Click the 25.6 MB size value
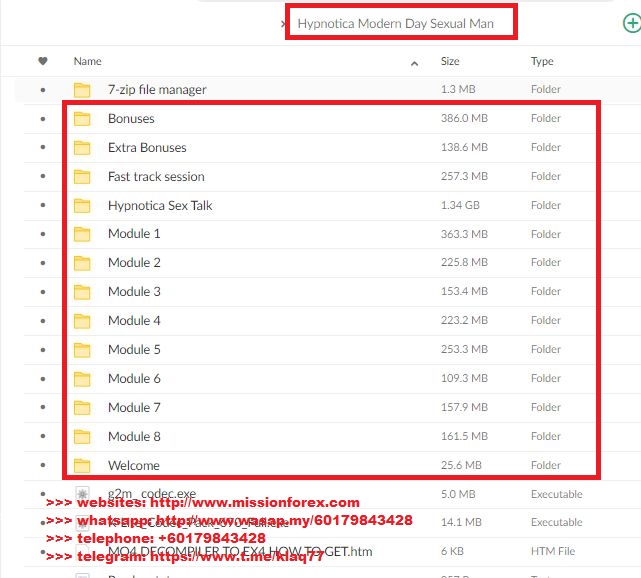Screen dimensions: 641x578 [x=461, y=465]
